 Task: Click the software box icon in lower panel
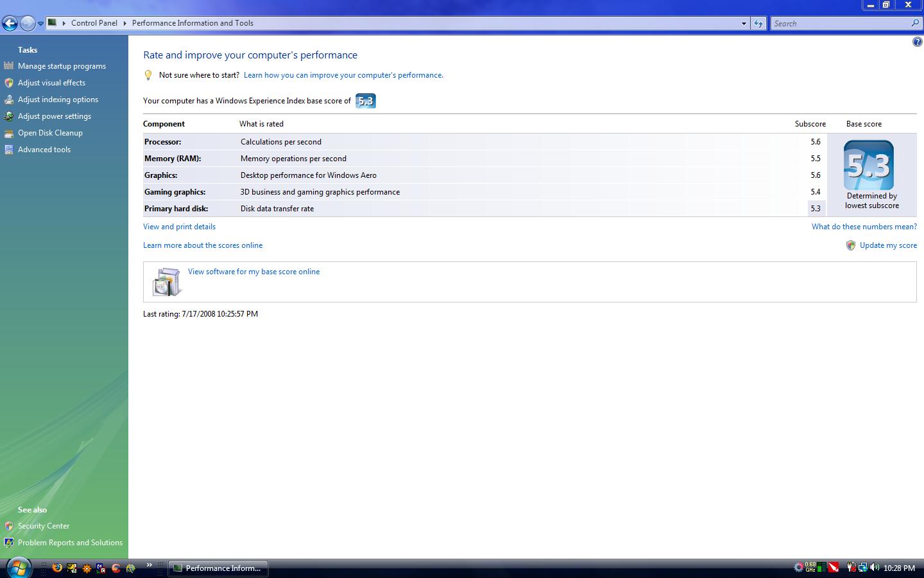point(167,282)
